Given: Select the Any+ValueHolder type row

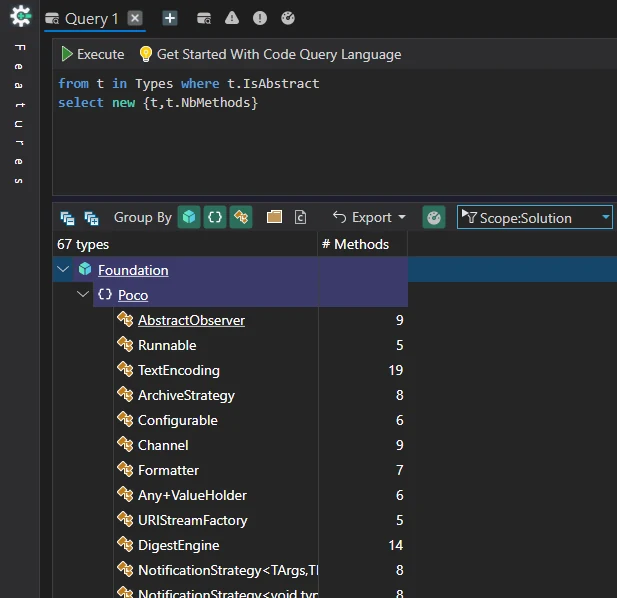Looking at the screenshot, I should tap(260, 495).
